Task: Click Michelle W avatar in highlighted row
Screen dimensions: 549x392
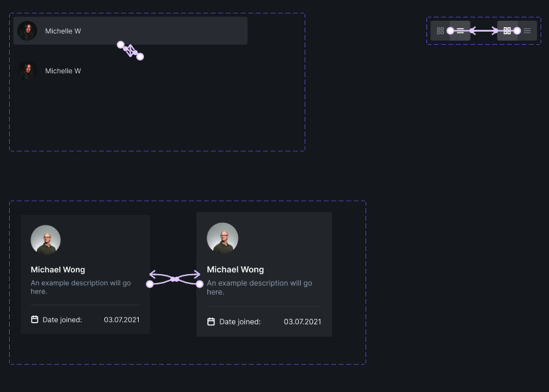Action: point(27,30)
